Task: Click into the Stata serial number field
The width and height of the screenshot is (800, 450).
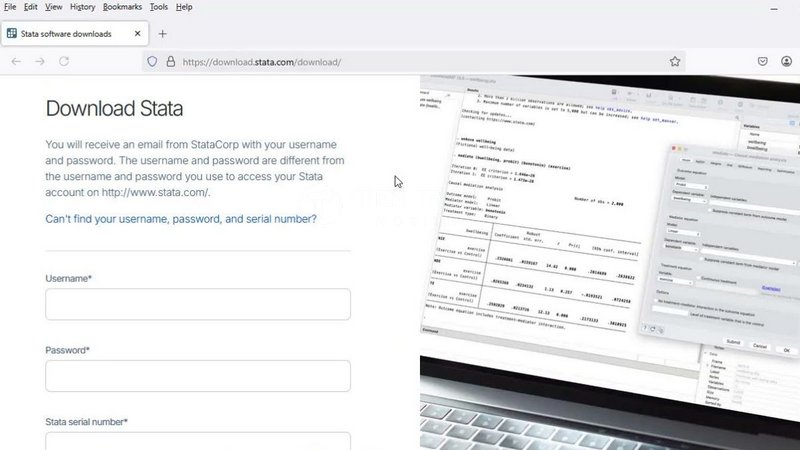Action: tap(198, 441)
